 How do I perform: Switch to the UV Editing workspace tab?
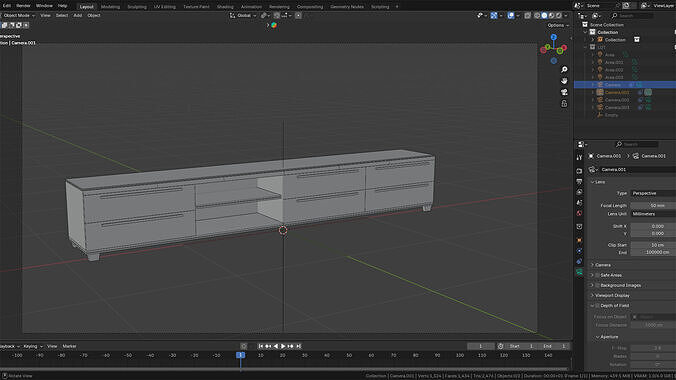coord(165,6)
